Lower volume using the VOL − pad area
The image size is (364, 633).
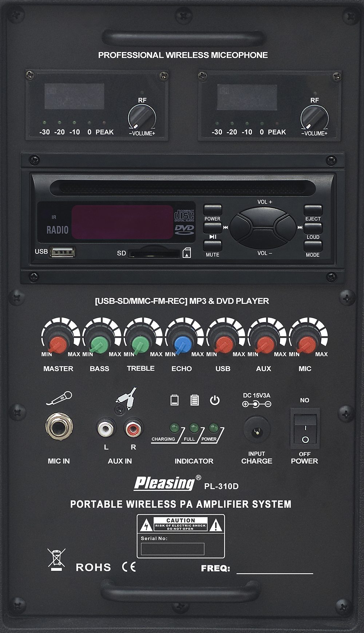tap(263, 239)
